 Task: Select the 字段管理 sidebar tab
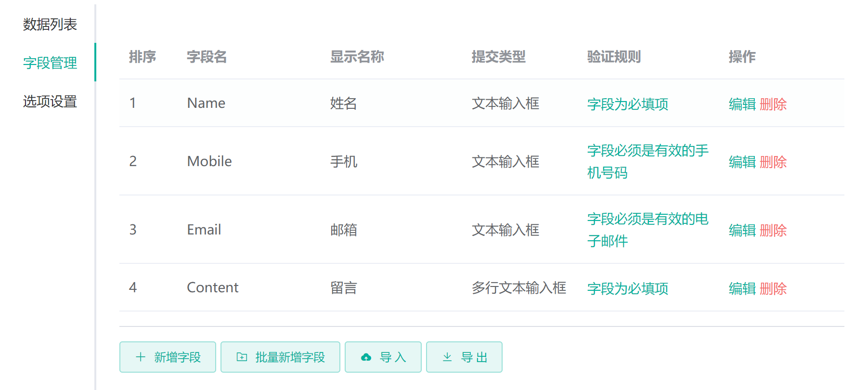[x=50, y=63]
